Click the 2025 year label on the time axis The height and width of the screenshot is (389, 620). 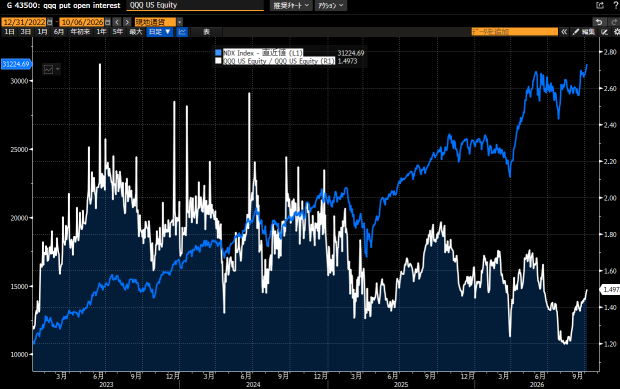401,385
